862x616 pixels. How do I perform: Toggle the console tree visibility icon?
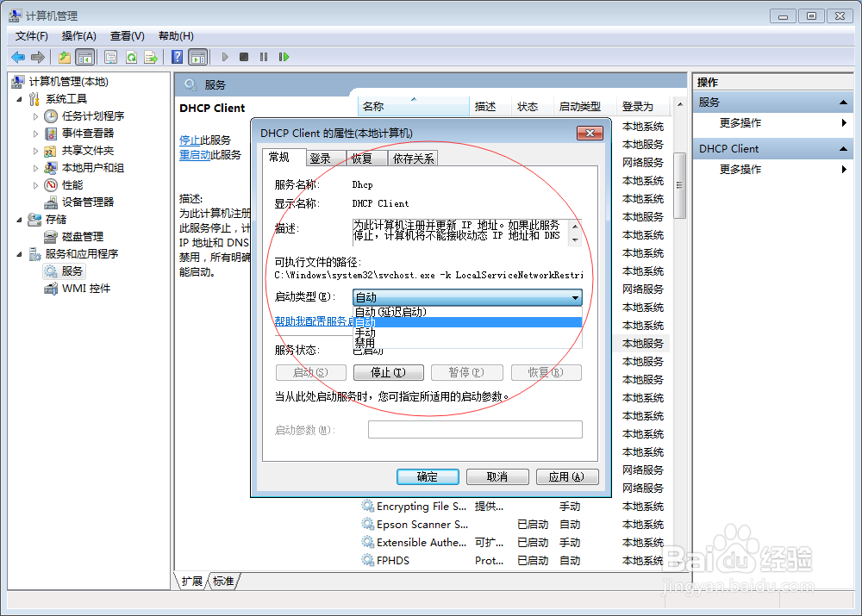(x=84, y=56)
